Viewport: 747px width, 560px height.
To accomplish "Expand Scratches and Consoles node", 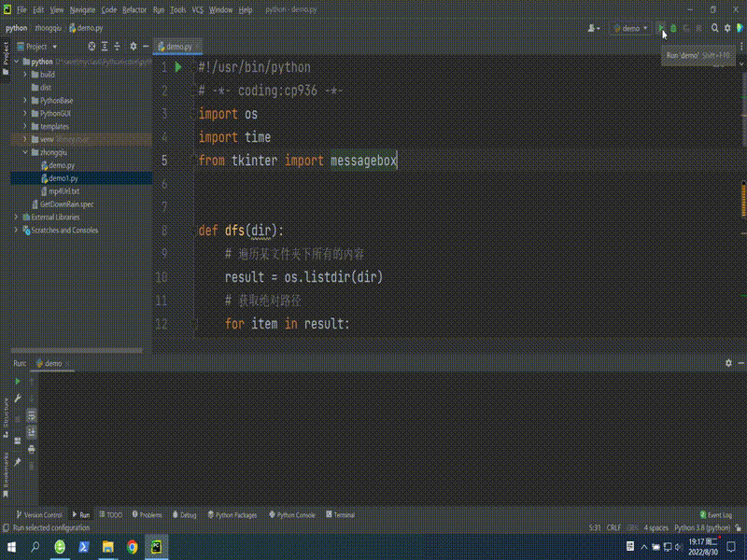I will click(x=17, y=230).
